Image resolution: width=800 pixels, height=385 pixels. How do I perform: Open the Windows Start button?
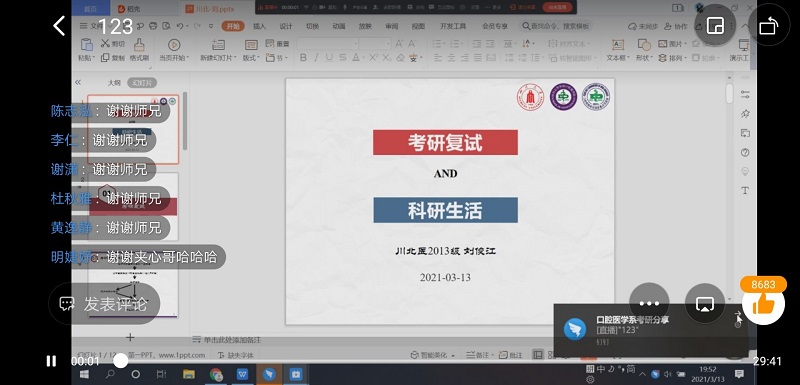pyautogui.click(x=84, y=374)
